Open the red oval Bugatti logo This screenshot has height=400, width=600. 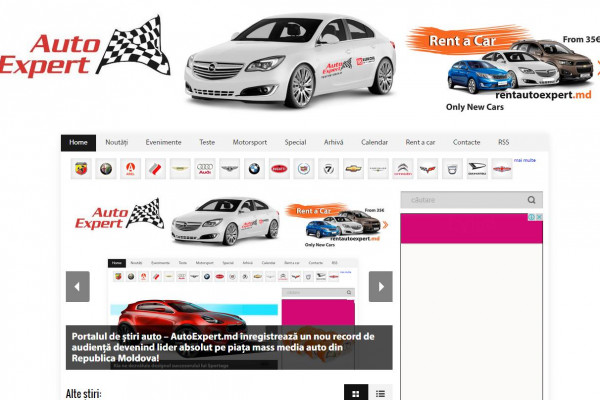coord(279,168)
